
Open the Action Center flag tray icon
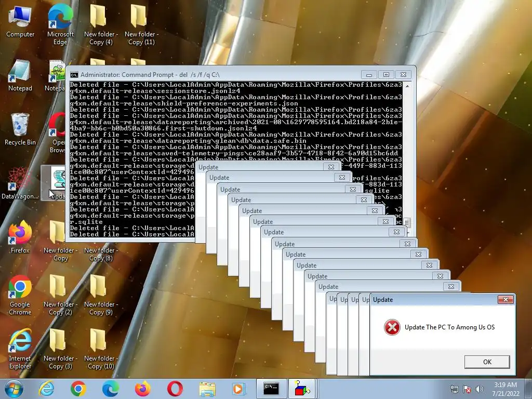pos(467,389)
